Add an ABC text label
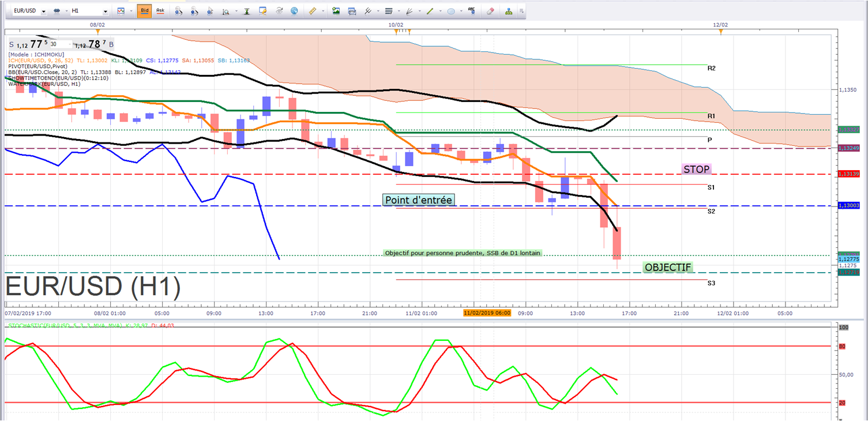This screenshot has width=868, height=421. point(472,10)
